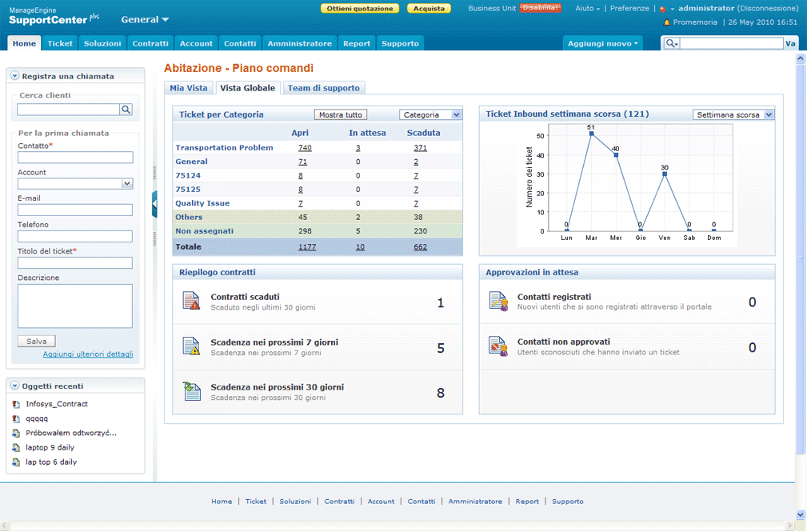Click the red status icon beside administrator
The image size is (807, 532).
click(x=663, y=9)
